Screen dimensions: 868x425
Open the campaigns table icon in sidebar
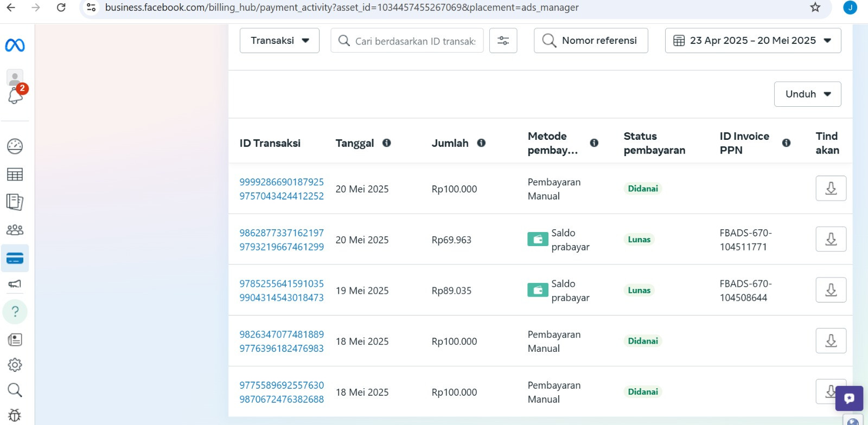(x=15, y=174)
